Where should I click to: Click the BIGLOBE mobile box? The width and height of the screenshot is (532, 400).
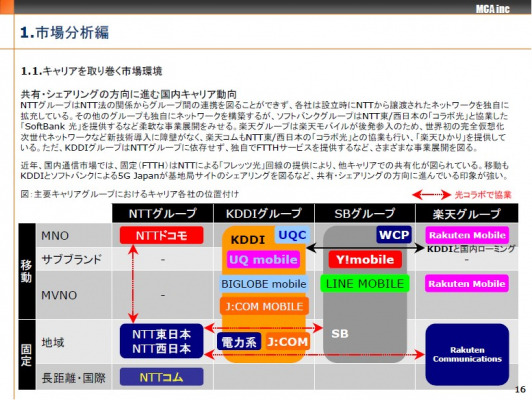(264, 284)
